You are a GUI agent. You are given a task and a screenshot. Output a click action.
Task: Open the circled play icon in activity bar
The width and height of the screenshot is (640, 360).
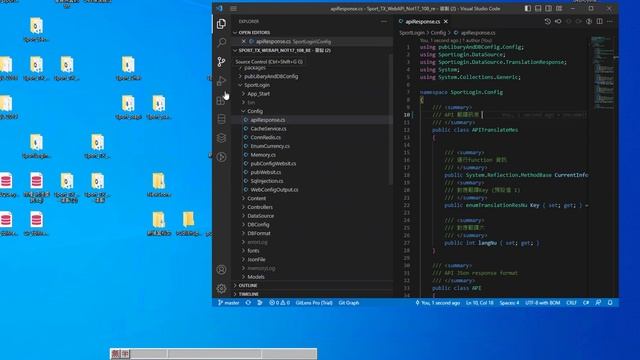click(221, 157)
